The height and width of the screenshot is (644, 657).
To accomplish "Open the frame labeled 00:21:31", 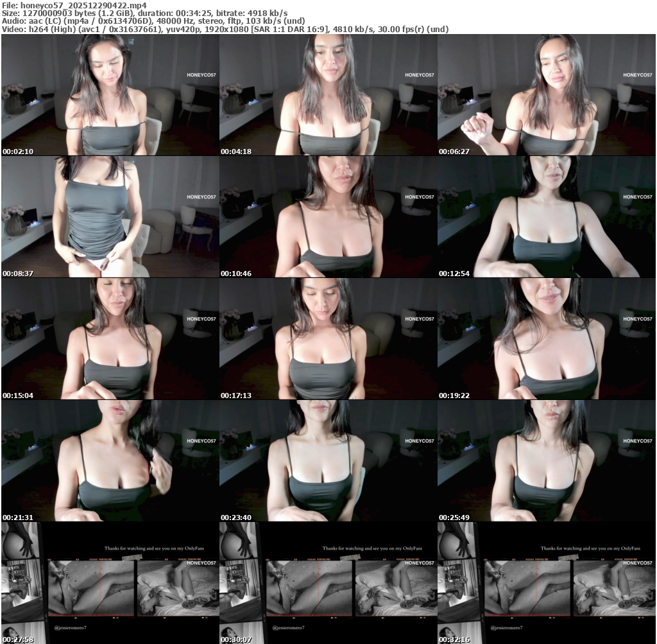I will [110, 460].
